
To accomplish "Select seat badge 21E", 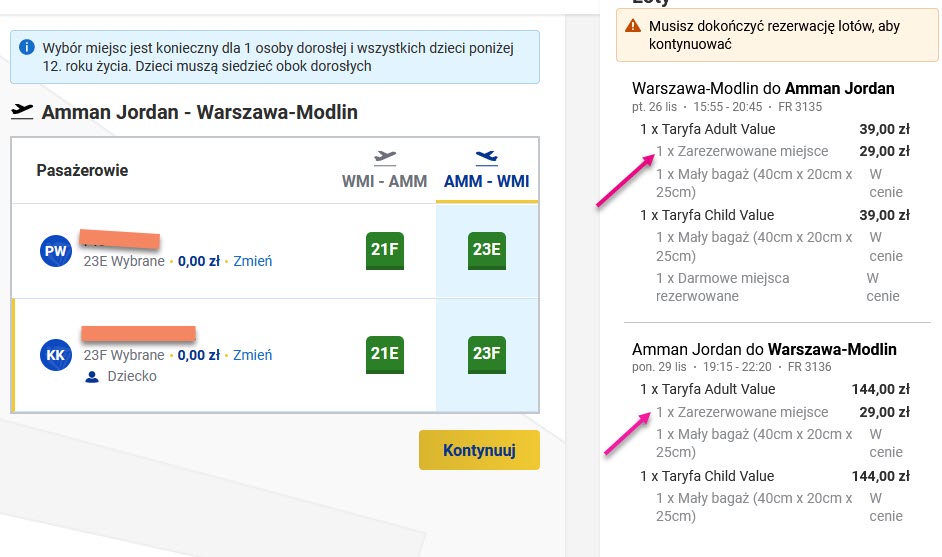I will (x=384, y=355).
